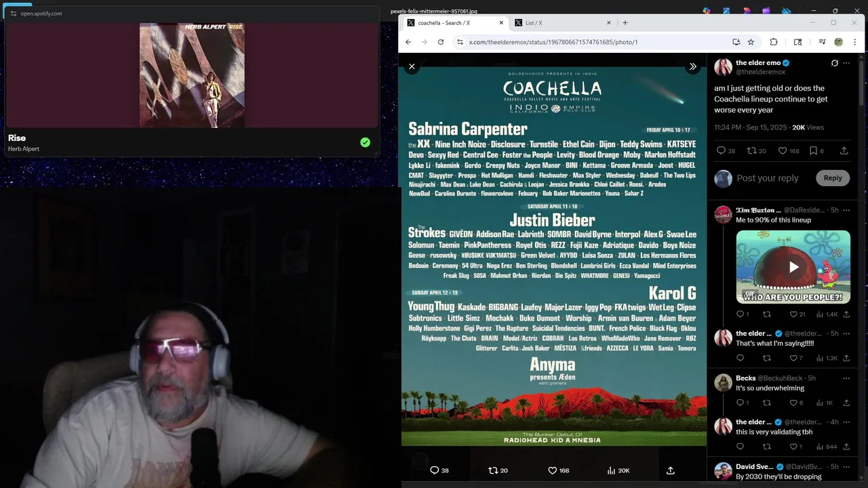Viewport: 868px width, 488px height.
Task: Click the 'Herb Alpert' artist name in Spotify
Action: 24,149
